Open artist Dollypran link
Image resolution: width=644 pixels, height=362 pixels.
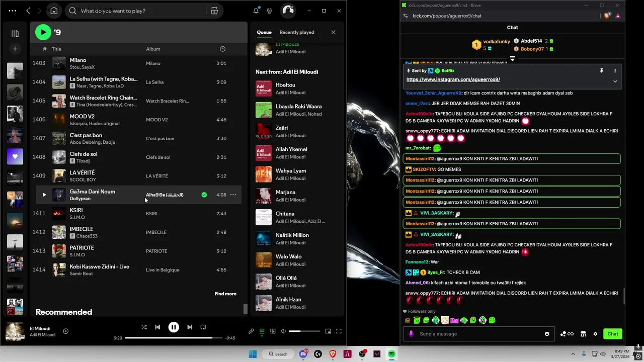tap(80, 199)
